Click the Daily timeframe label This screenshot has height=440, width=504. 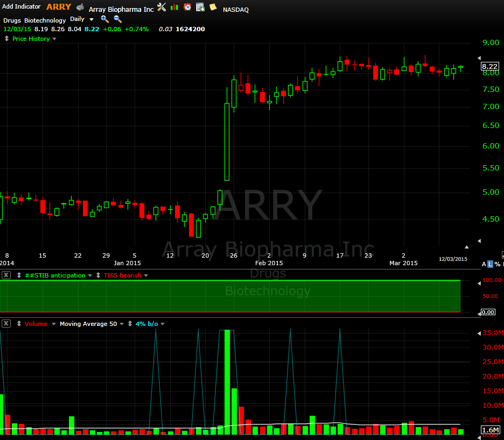(x=77, y=19)
